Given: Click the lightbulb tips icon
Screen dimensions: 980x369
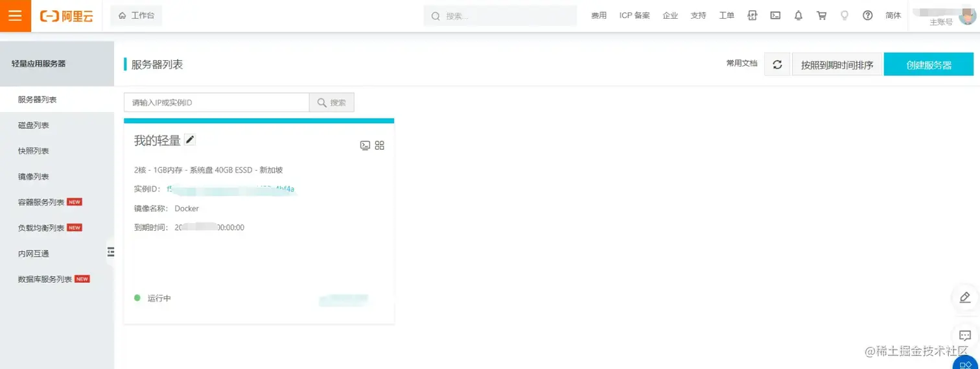Looking at the screenshot, I should 845,16.
